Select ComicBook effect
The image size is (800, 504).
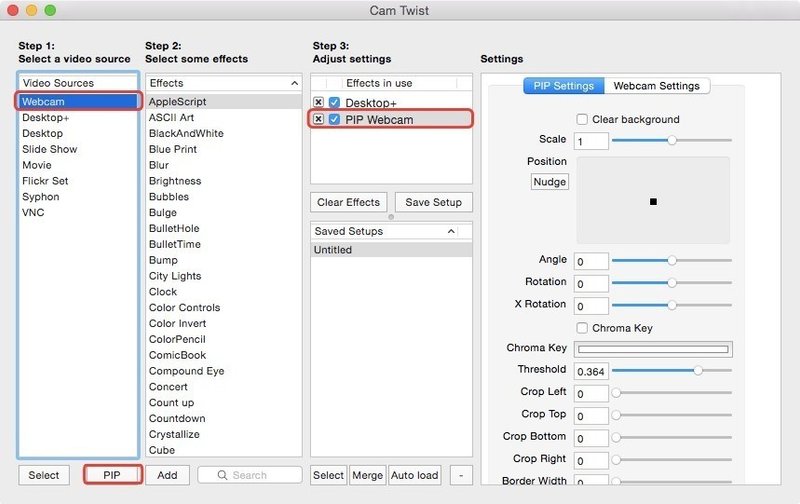click(224, 355)
